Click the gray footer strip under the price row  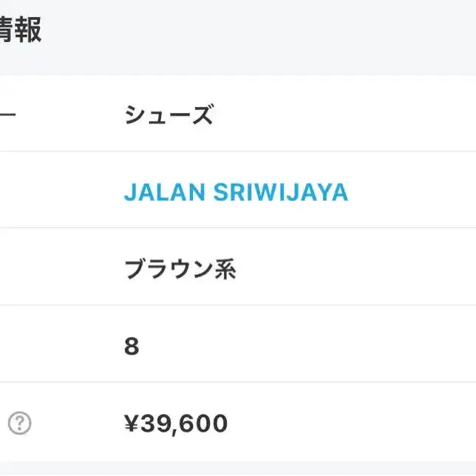238,469
